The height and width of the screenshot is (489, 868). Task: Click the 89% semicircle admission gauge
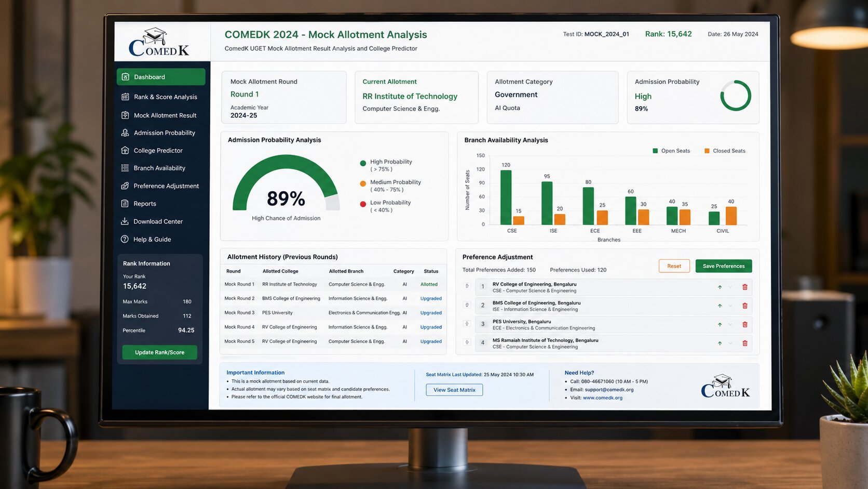coord(286,183)
